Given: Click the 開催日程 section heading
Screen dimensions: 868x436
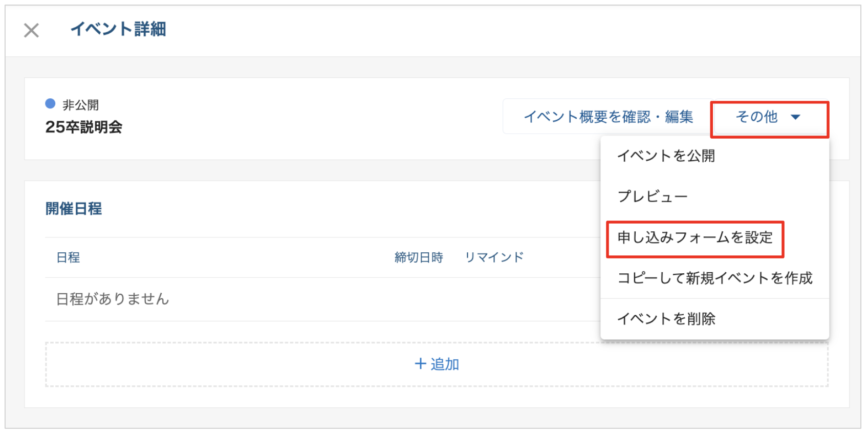Looking at the screenshot, I should pos(74,209).
